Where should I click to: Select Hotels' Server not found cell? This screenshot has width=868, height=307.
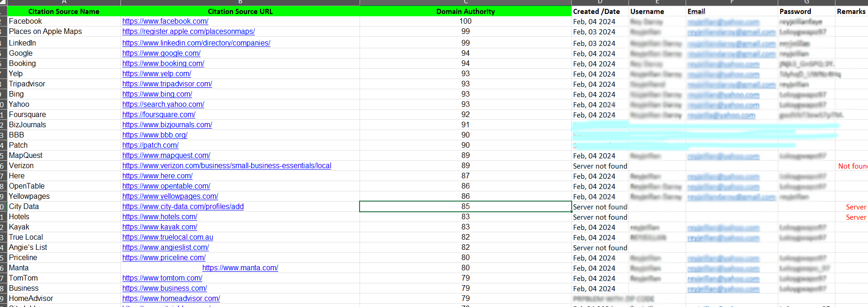point(600,217)
